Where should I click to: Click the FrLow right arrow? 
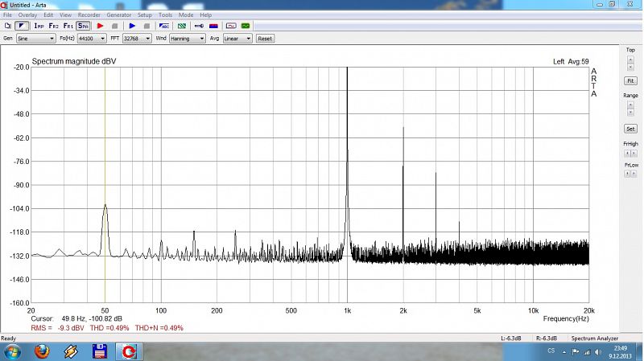click(634, 174)
